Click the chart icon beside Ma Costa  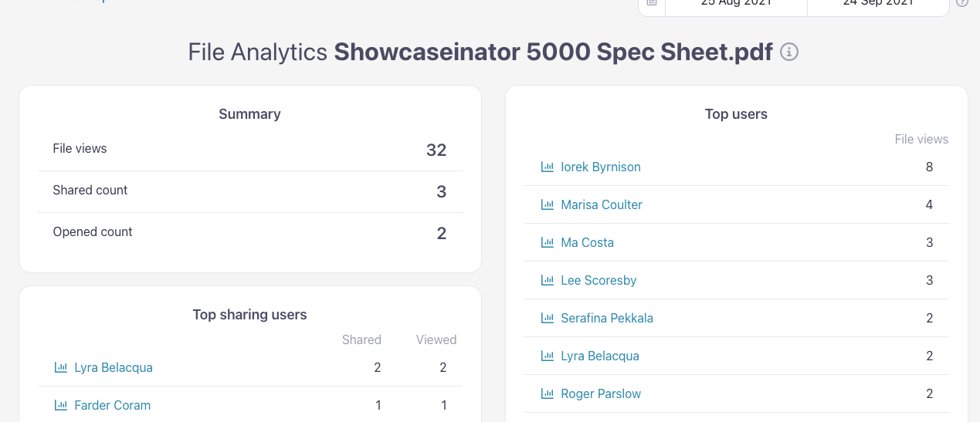point(548,242)
